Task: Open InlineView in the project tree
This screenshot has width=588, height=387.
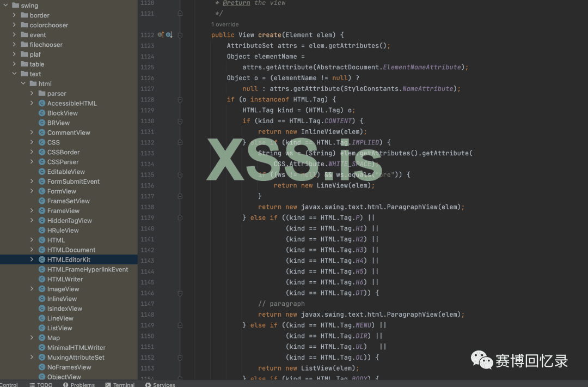Action: pos(62,299)
